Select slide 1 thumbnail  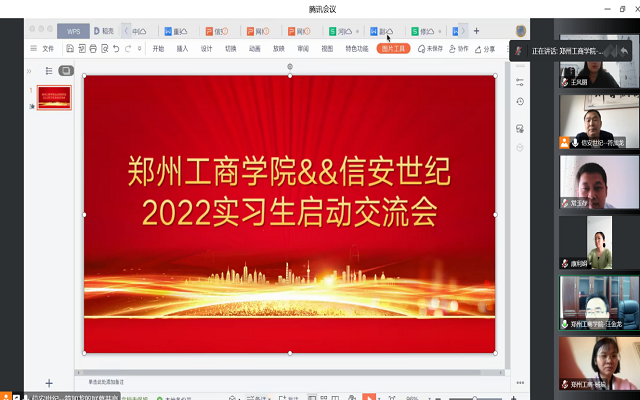pyautogui.click(x=54, y=98)
